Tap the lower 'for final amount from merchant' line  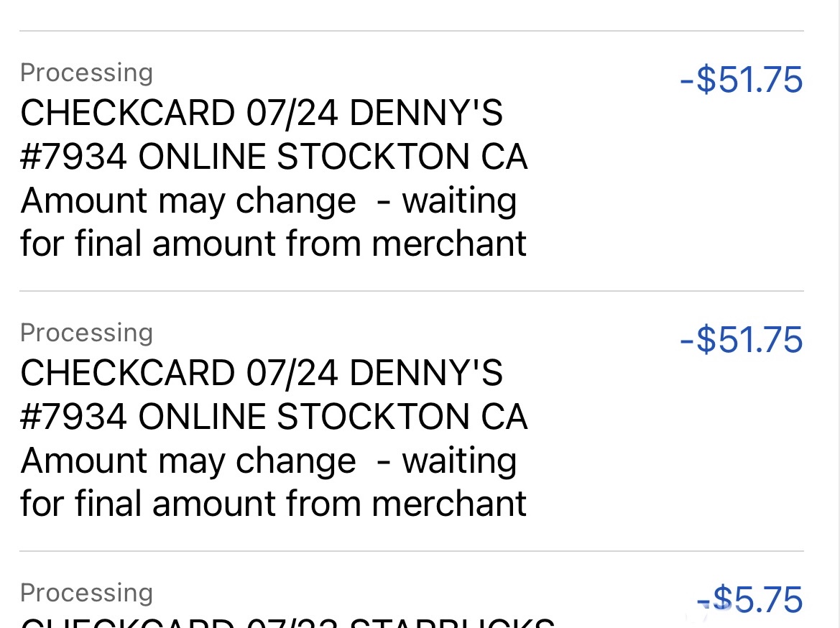pos(273,504)
